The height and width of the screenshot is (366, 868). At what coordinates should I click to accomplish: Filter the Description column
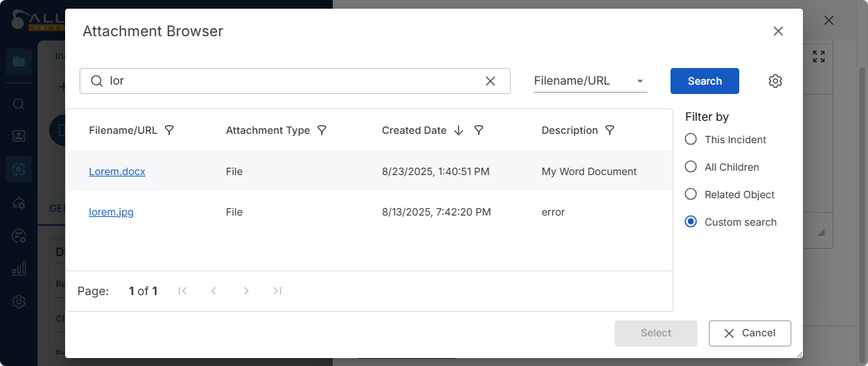click(610, 130)
